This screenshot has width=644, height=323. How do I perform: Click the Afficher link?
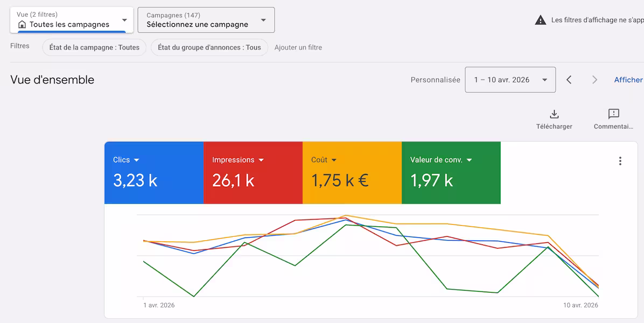[628, 80]
